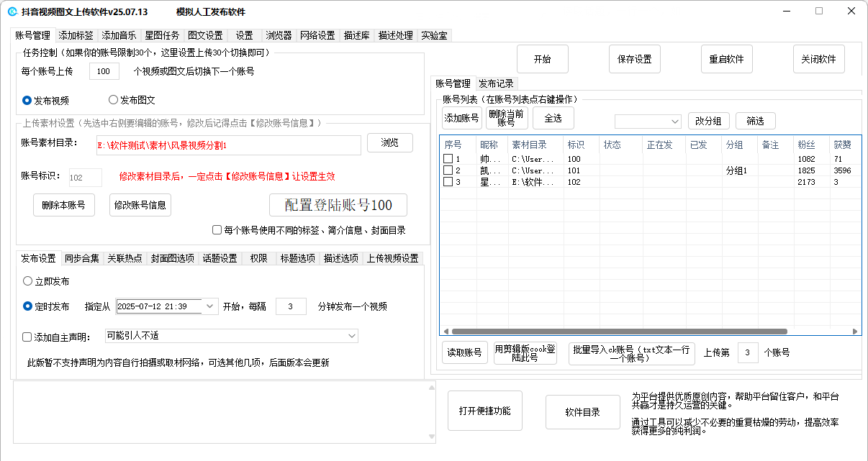Screen dimensions: 868x461
Task: Click the 筛选 button
Action: 755,121
